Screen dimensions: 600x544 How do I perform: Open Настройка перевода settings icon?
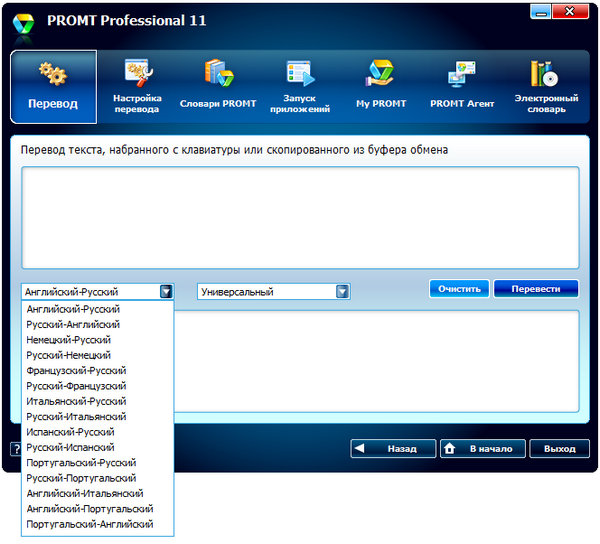tap(136, 74)
